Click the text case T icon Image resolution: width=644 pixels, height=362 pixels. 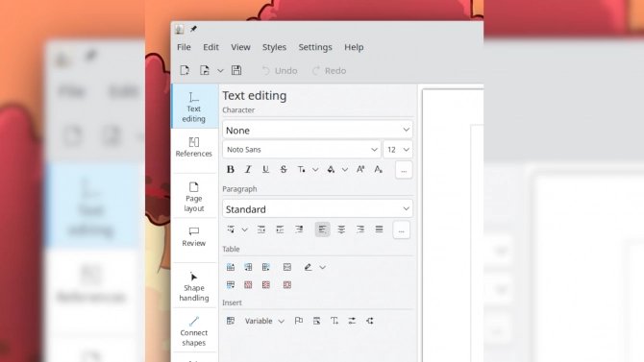(x=301, y=170)
